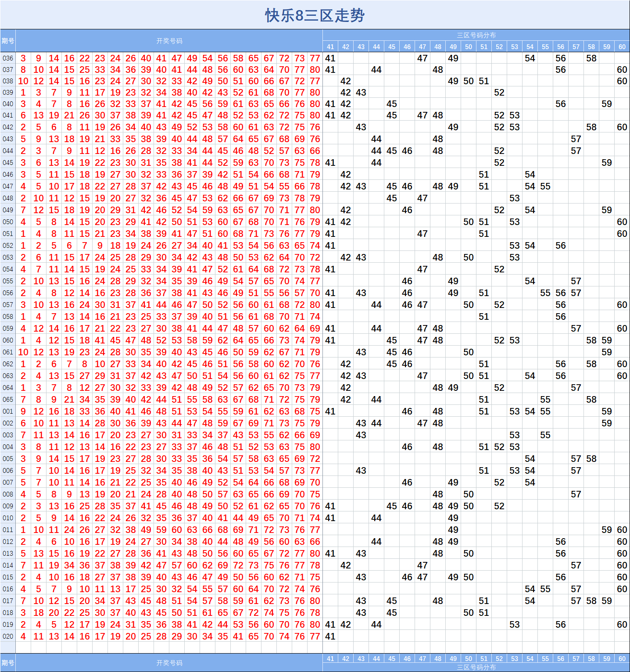This screenshot has height=672, width=630.
Task: Select period number 050
Action: pyautogui.click(x=8, y=222)
